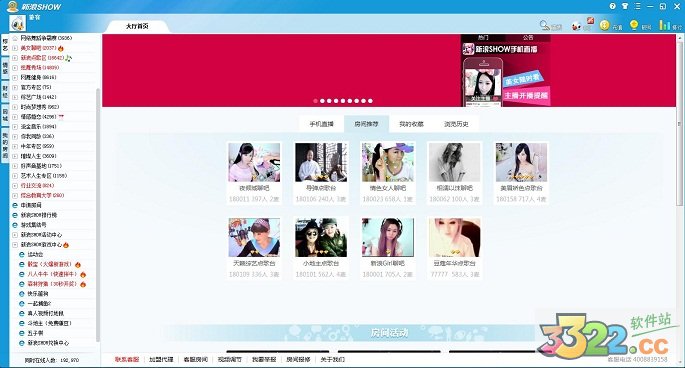685x368 pixels.
Task: Select 炫舞秀场 in the room list
Action: pos(39,68)
